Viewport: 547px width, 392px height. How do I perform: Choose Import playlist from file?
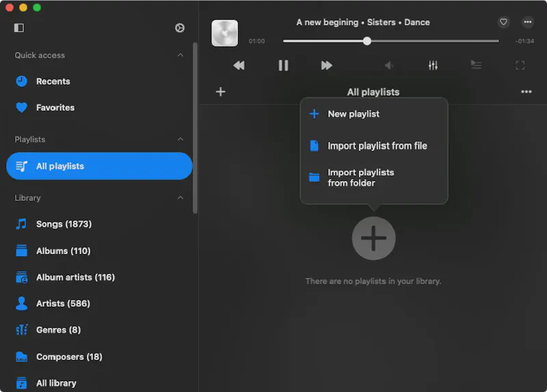(377, 145)
